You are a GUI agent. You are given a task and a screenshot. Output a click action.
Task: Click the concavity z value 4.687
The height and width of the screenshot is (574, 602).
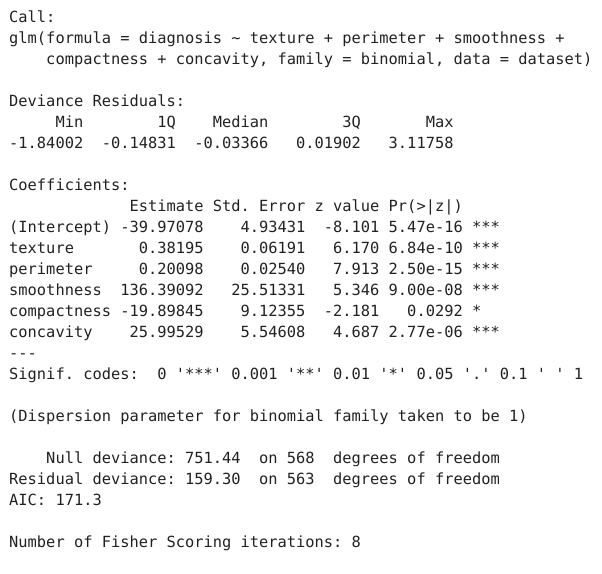(347, 331)
